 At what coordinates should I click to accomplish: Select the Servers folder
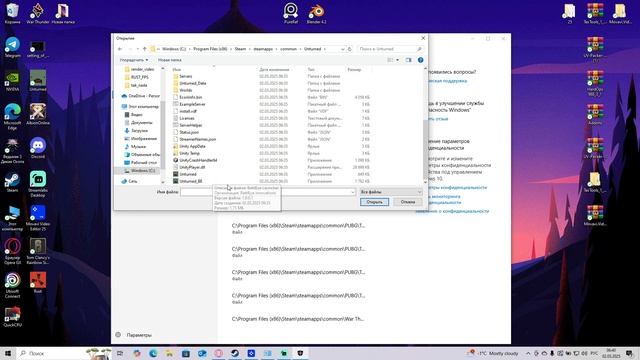tap(186, 76)
